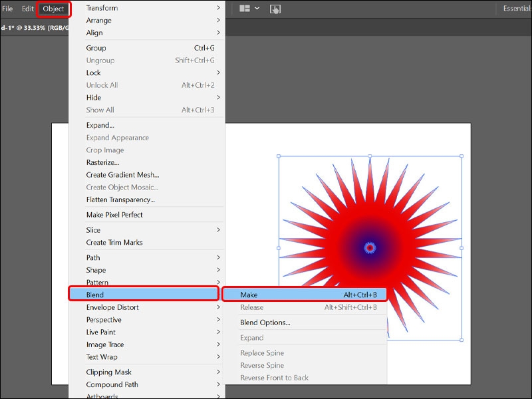The width and height of the screenshot is (532, 399).
Task: Select the document tab at 33.33%
Action: [35, 27]
